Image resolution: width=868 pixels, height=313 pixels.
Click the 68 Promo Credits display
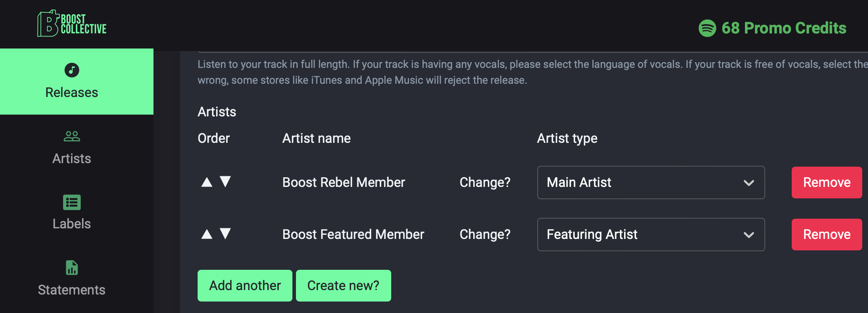[x=783, y=28]
